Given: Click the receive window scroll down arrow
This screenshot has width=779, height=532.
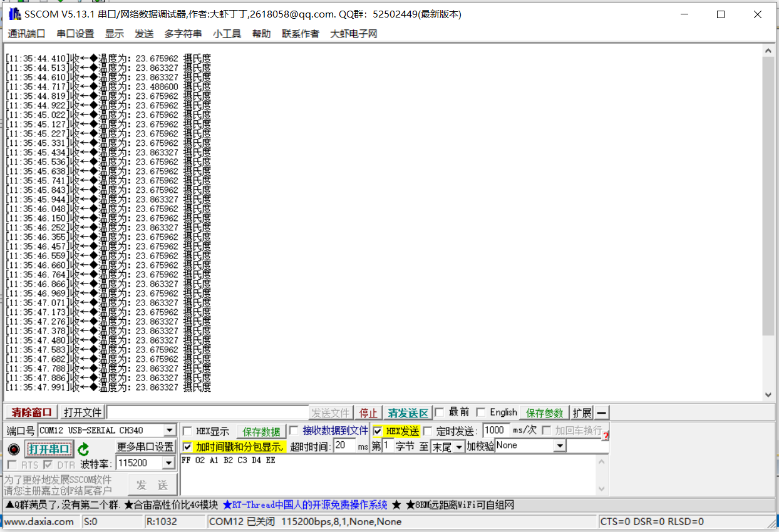Looking at the screenshot, I should click(x=768, y=395).
